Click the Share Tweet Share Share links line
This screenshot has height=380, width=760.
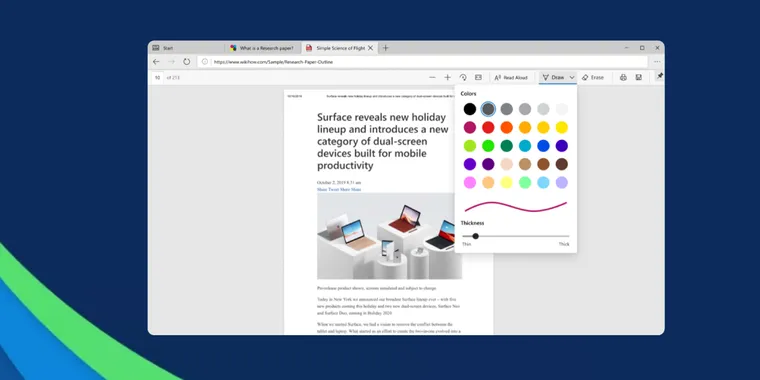pyautogui.click(x=339, y=190)
